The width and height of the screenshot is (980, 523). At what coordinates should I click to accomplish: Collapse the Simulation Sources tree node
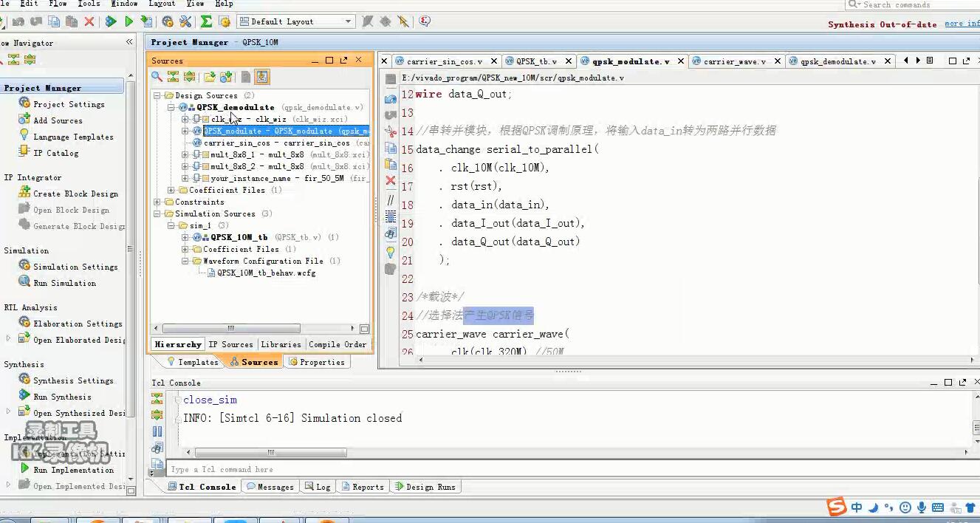coord(157,214)
